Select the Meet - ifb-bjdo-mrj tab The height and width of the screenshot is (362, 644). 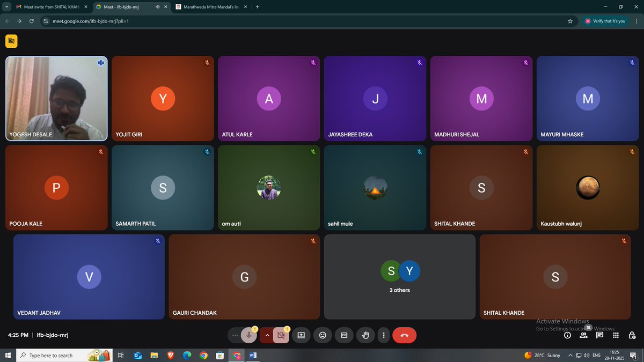click(x=130, y=7)
